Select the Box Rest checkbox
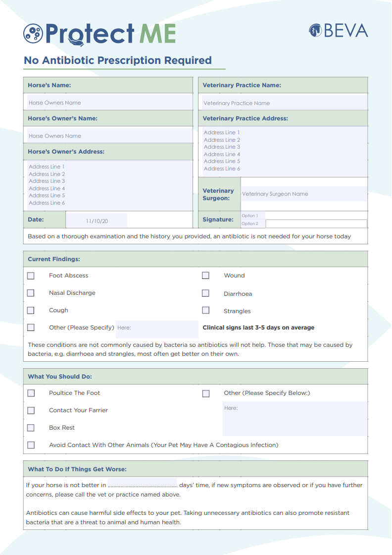Screen dimensions: 392x555 (31, 428)
